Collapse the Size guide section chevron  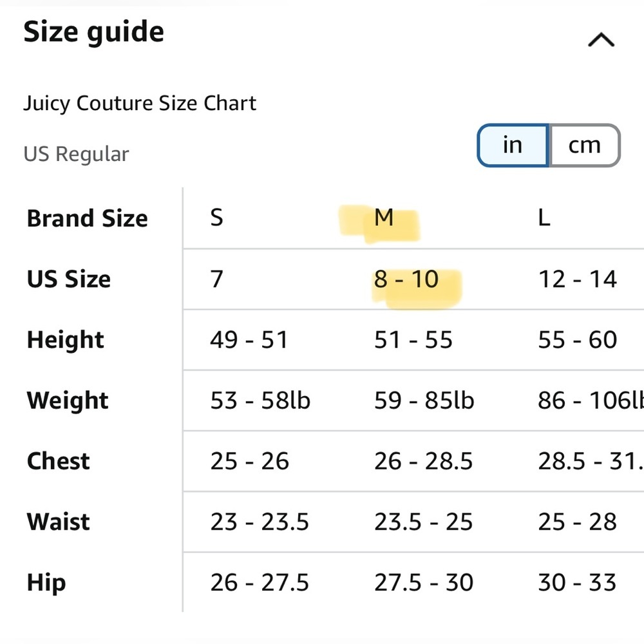(x=601, y=41)
